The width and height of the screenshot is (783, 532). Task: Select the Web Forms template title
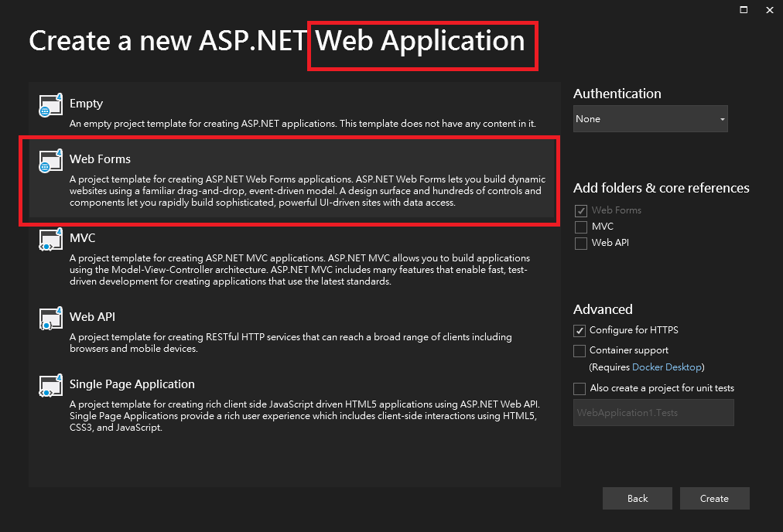coord(100,159)
